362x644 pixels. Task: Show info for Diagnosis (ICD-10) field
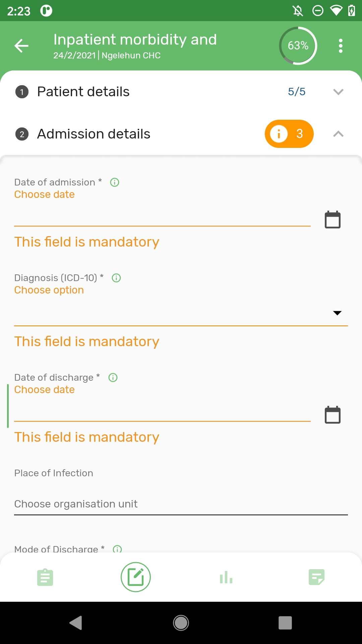116,278
